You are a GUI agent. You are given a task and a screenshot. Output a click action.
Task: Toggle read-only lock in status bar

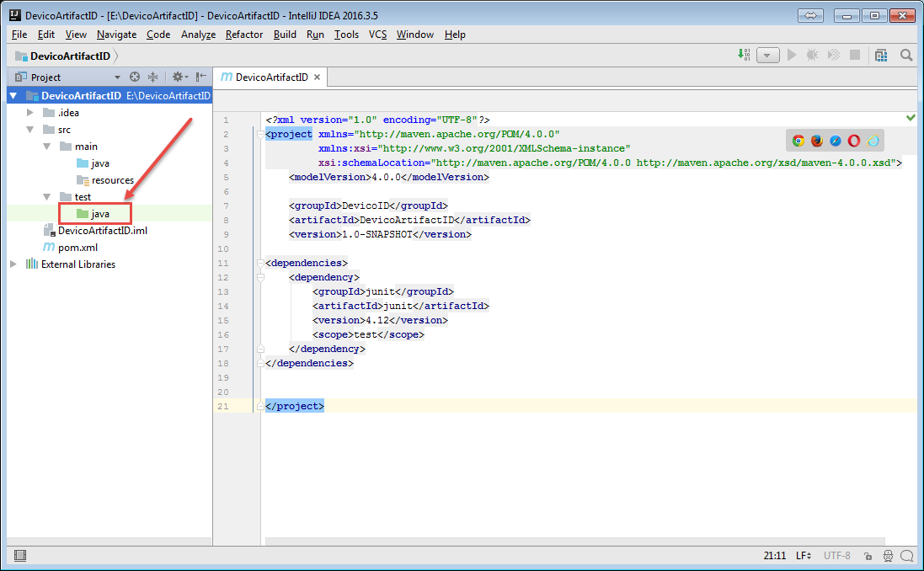[x=869, y=555]
